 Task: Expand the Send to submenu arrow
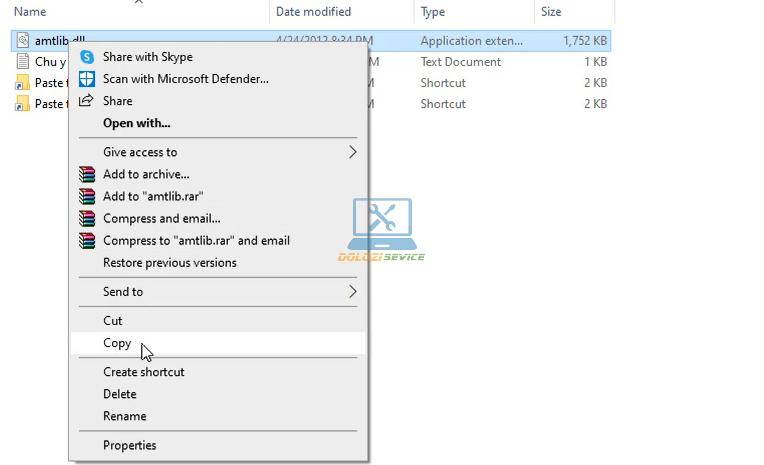click(x=352, y=292)
